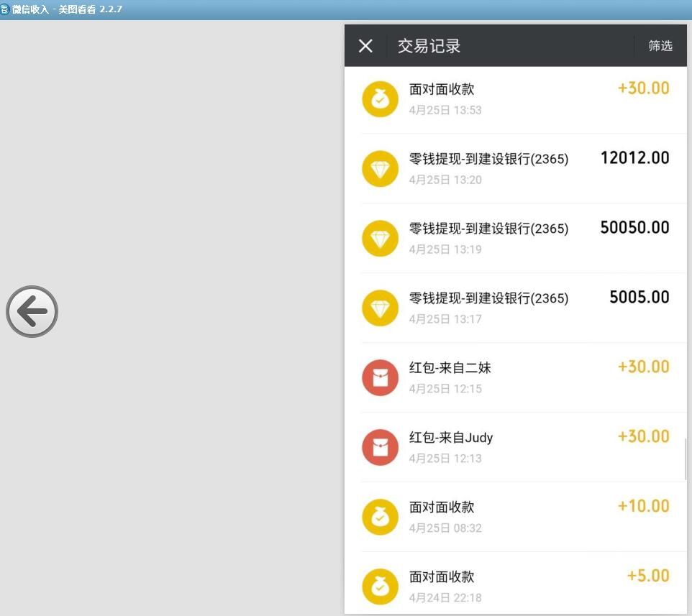Click red packet icon for 红包-来自二妹
692x616 pixels.
380,377
